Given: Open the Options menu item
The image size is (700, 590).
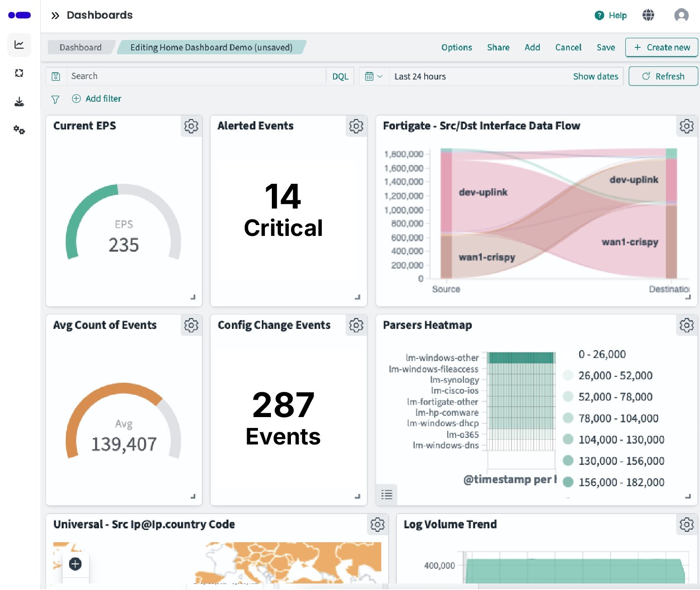Looking at the screenshot, I should click(x=456, y=47).
